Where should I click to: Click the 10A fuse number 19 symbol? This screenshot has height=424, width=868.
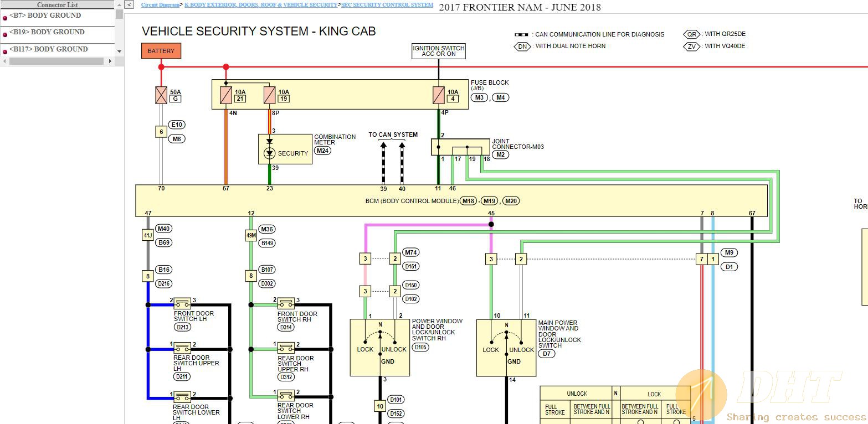(x=270, y=95)
